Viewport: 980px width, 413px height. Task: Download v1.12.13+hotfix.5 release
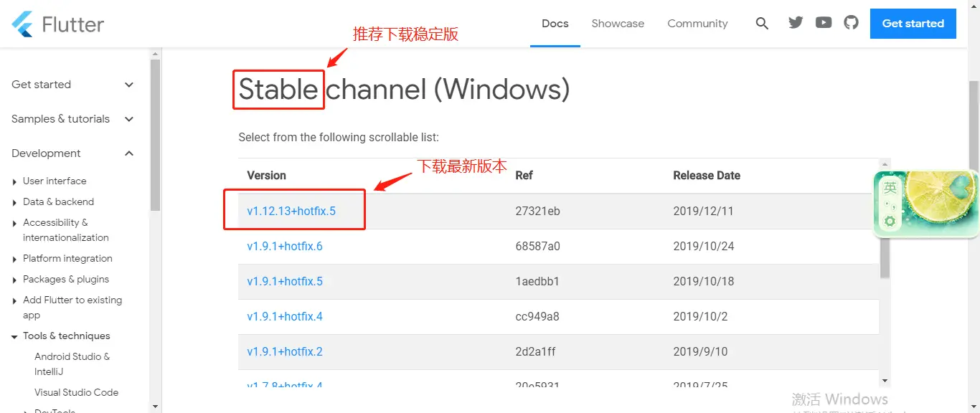point(291,212)
